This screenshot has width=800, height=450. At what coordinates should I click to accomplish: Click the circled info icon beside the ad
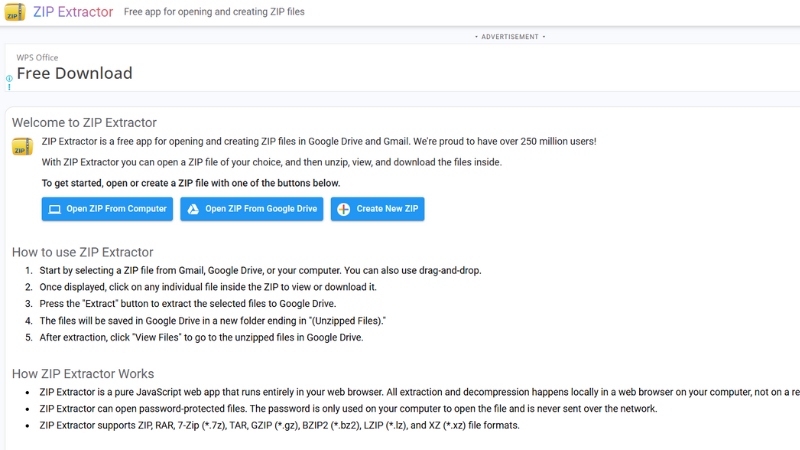click(x=9, y=78)
